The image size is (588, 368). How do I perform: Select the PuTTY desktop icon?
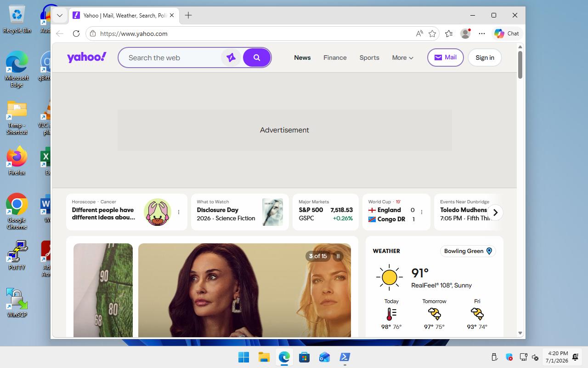coord(17,255)
